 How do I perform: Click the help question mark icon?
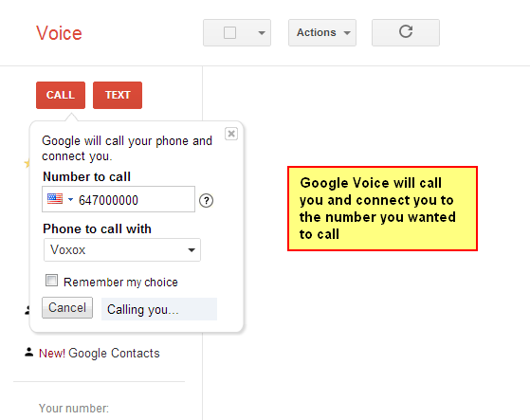tap(206, 200)
